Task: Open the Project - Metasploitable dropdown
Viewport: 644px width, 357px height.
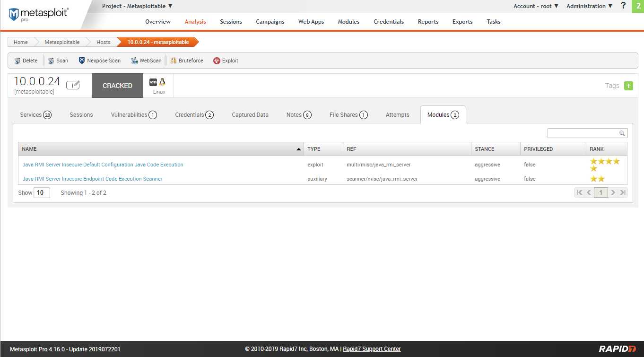Action: tap(137, 6)
